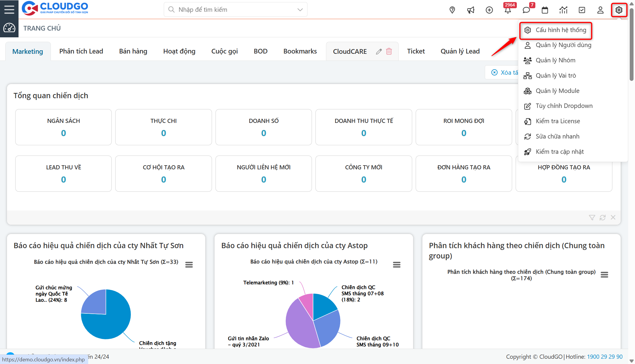This screenshot has width=635, height=364.
Task: Expand the search box dropdown arrow
Action: tap(300, 10)
